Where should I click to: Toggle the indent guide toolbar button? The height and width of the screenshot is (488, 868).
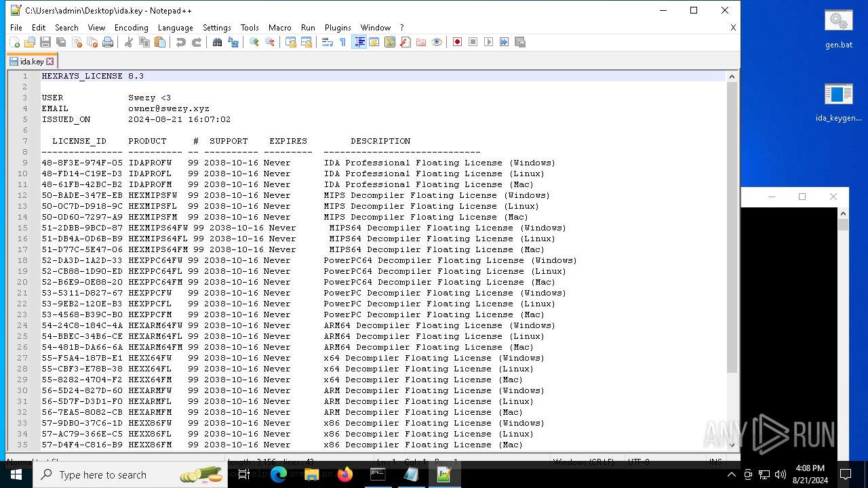(359, 42)
